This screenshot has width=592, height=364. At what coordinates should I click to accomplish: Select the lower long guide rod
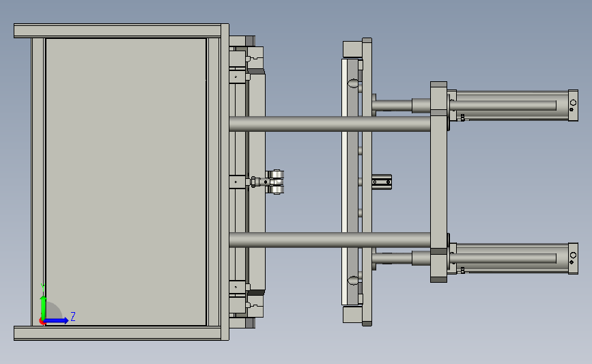coord(329,240)
